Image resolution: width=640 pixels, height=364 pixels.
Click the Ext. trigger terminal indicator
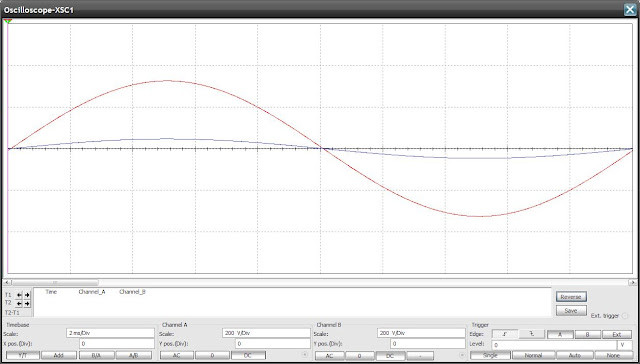click(625, 316)
